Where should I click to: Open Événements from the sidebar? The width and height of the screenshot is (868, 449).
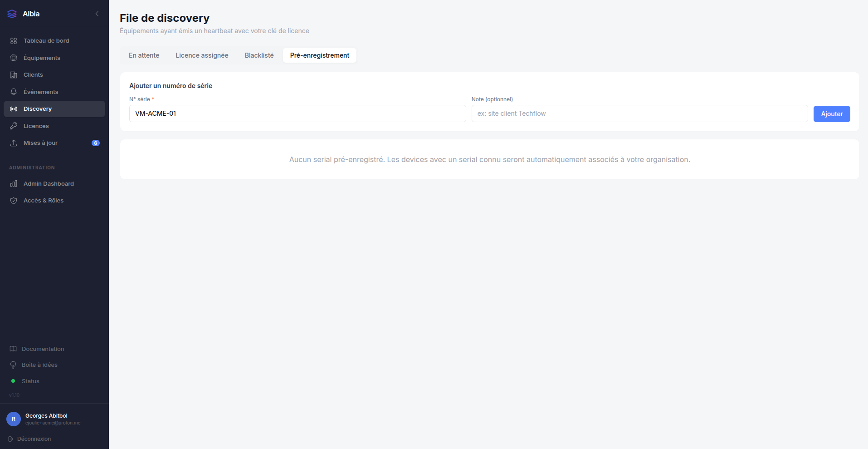tap(54, 92)
